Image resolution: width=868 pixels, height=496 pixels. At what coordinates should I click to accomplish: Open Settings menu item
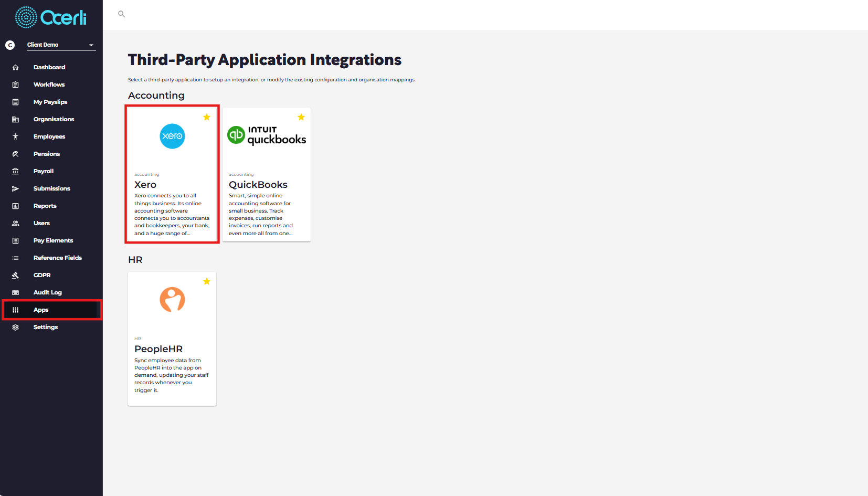(46, 327)
